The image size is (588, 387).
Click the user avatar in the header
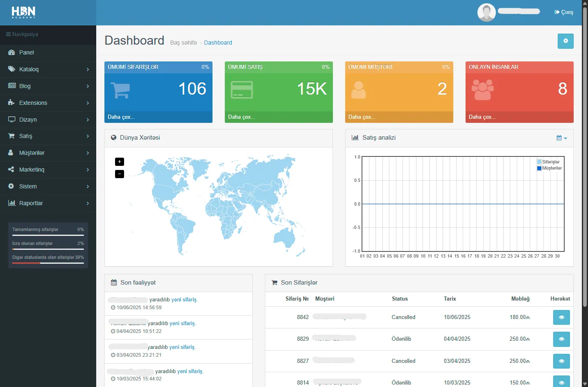pos(486,12)
